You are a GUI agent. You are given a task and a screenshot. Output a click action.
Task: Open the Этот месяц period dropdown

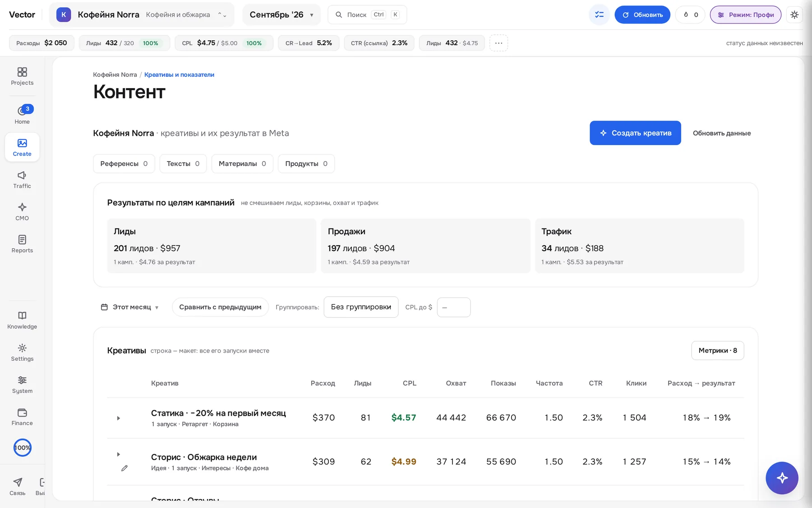[x=130, y=307]
